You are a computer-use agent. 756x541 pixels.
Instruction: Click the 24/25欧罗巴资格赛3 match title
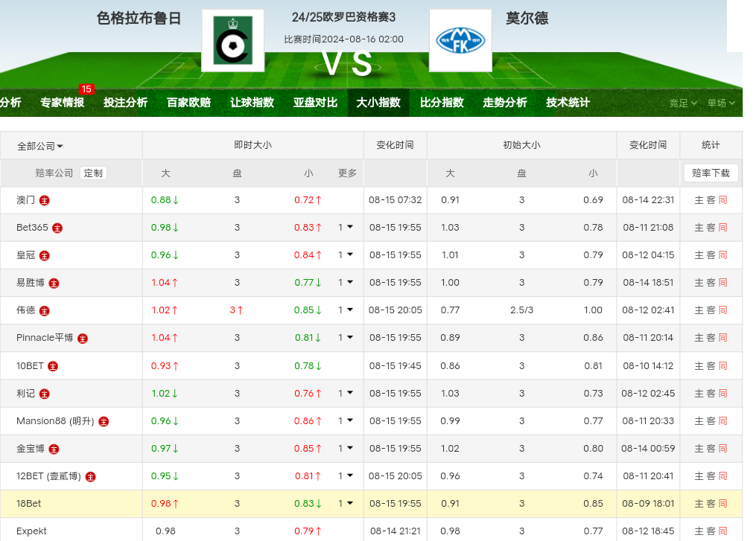[x=343, y=17]
